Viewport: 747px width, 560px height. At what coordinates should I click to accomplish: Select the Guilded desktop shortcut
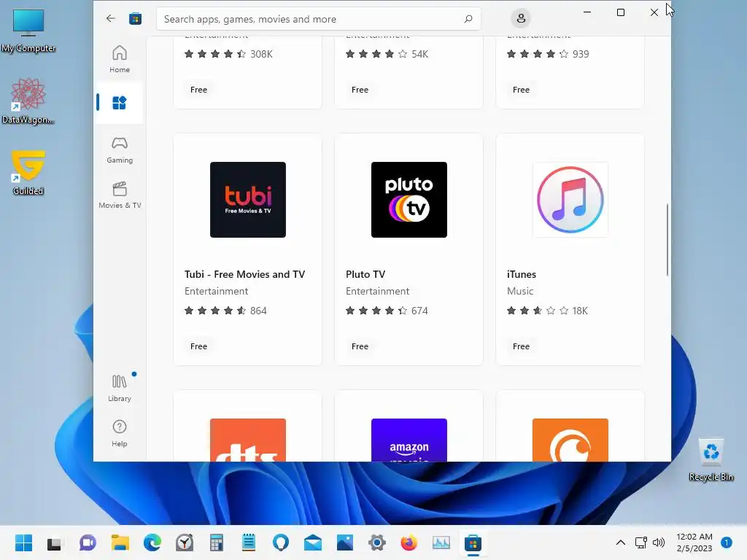(28, 172)
